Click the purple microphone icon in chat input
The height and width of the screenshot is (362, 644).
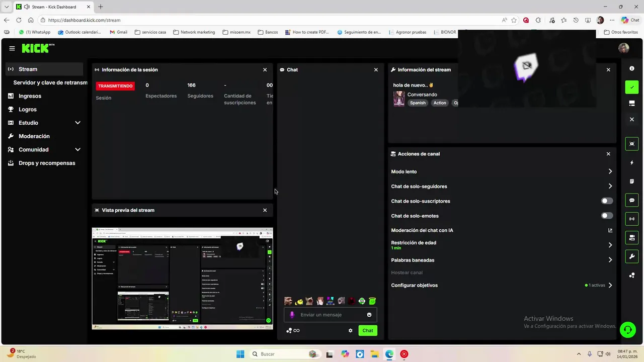pos(292,315)
